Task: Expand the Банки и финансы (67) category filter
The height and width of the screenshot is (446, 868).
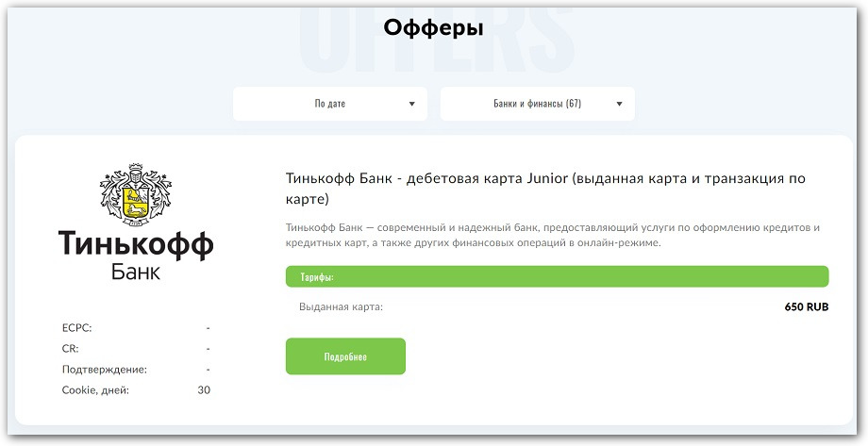Action: click(x=537, y=105)
